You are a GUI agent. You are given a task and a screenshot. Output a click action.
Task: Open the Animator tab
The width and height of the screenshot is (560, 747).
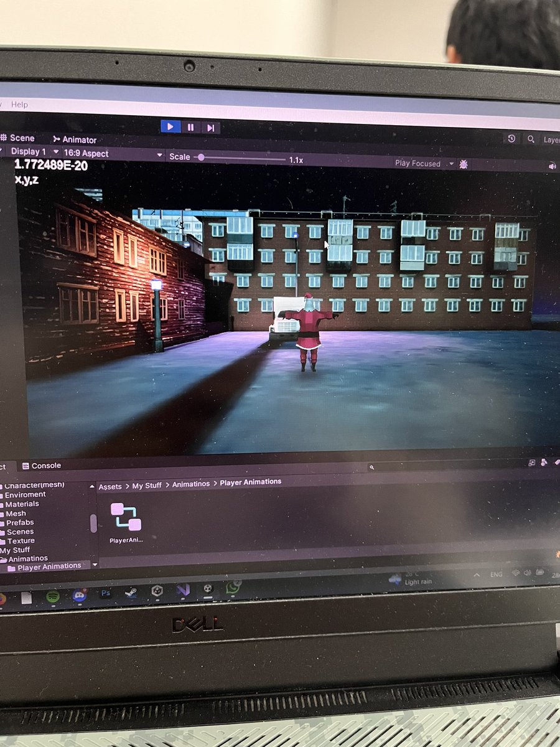75,140
